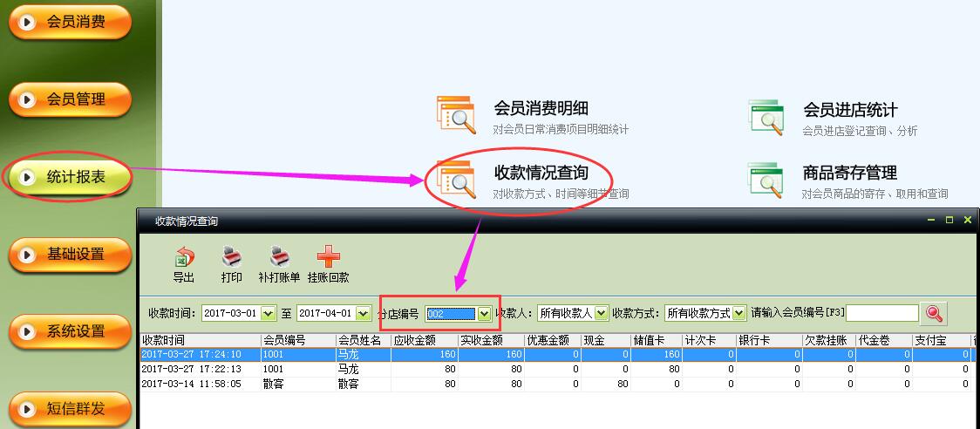Viewport: 980px width, 429px height.
Task: Click the 收款情况查询 window title bar
Action: tap(557, 221)
